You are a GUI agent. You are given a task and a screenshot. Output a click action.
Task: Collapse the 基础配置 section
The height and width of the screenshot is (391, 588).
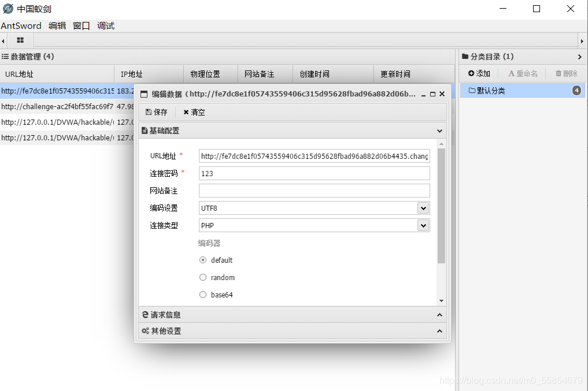pyautogui.click(x=439, y=131)
